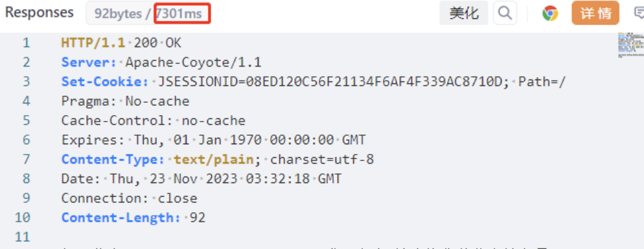Open the orange 详情 details button
Image resolution: width=644 pixels, height=249 pixels.
(595, 13)
